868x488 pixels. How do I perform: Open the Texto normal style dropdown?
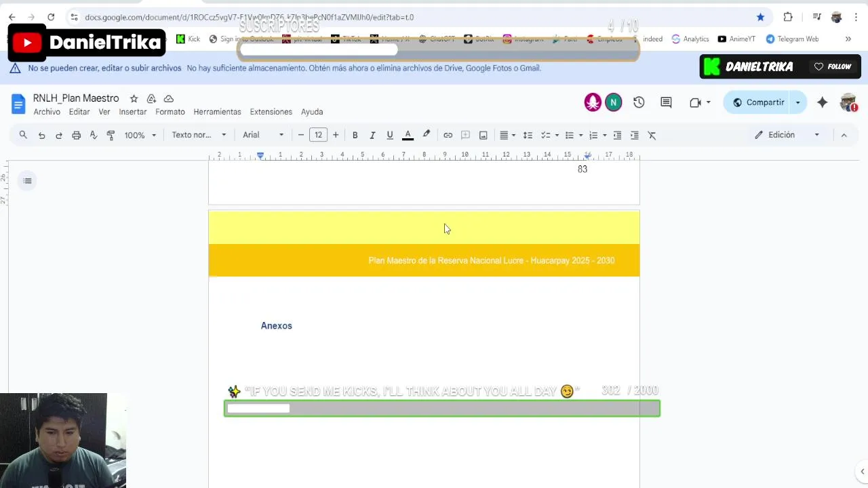coord(199,135)
